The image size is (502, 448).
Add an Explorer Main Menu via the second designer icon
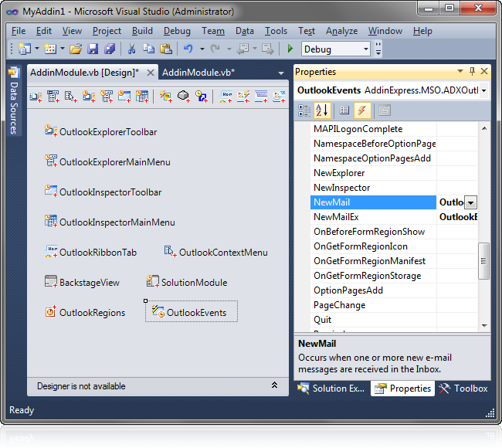click(53, 97)
